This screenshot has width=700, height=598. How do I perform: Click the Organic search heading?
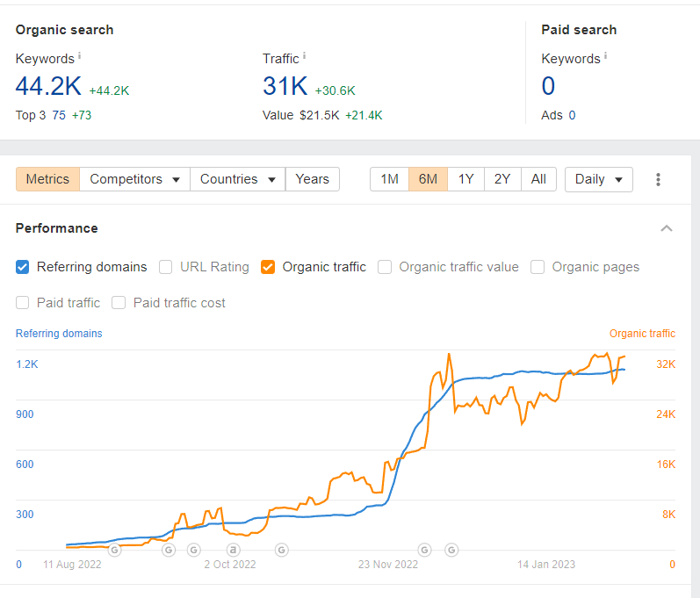[x=65, y=30]
